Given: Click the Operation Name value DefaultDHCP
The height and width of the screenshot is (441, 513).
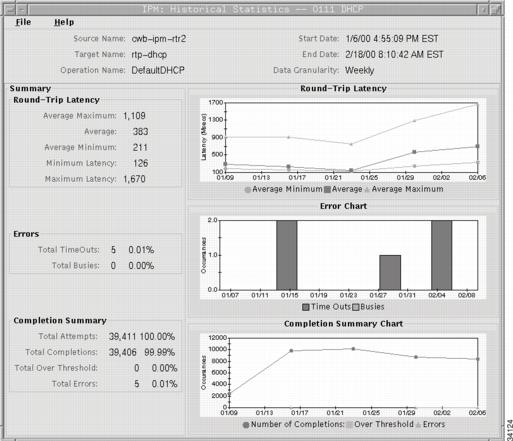Looking at the screenshot, I should point(158,70).
